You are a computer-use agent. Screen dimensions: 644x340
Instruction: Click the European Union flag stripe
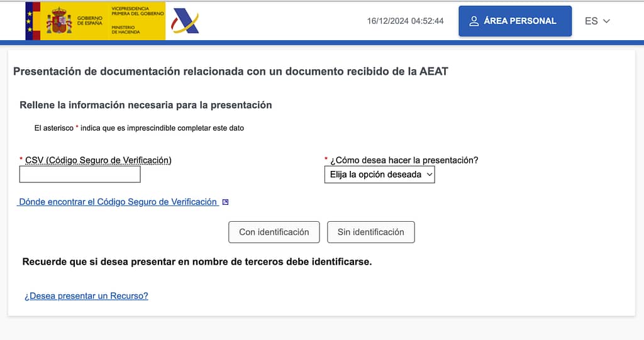click(29, 21)
